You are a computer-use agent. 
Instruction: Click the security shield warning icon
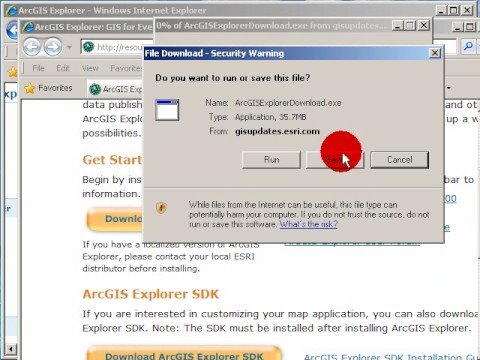[x=162, y=208]
